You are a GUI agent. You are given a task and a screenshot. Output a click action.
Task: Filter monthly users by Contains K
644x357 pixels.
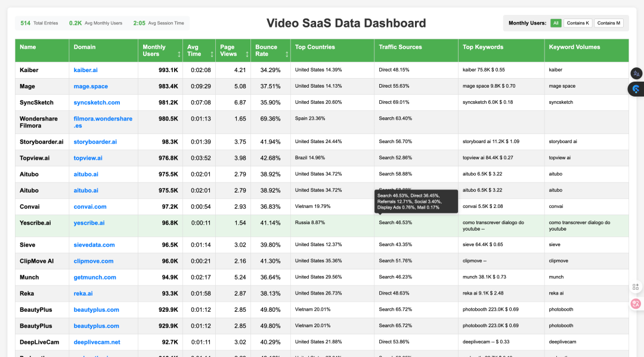pos(577,23)
